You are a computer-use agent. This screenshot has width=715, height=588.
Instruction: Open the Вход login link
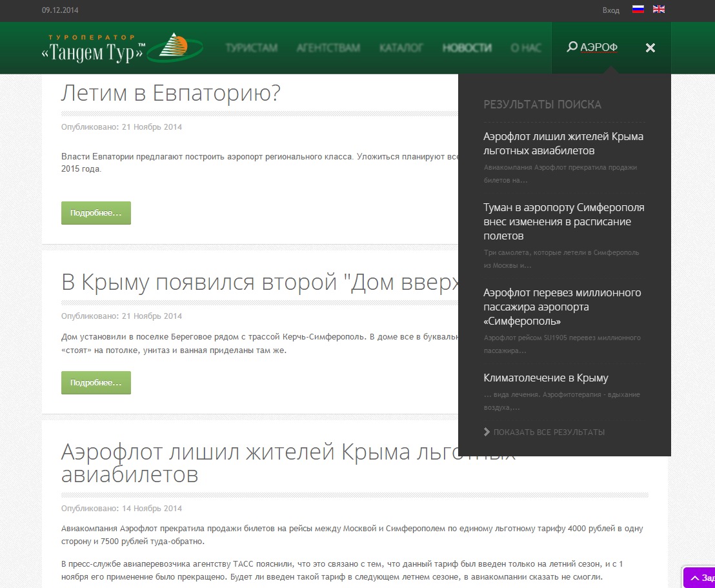tap(610, 10)
